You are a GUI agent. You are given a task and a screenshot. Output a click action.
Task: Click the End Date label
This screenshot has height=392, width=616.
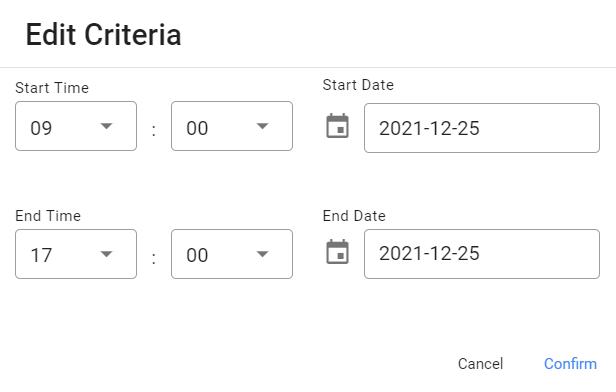[x=354, y=216]
